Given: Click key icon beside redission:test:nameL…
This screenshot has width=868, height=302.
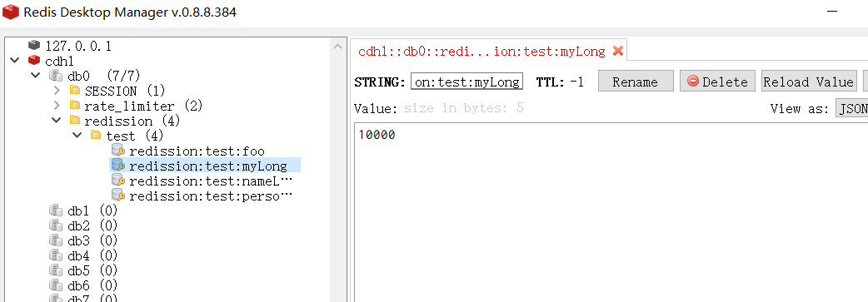Looking at the screenshot, I should click(118, 181).
